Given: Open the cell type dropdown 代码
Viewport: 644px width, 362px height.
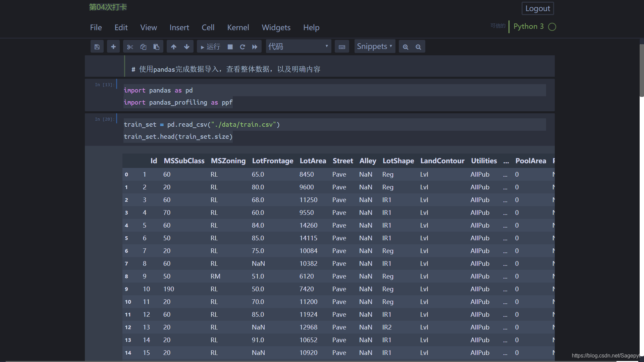Looking at the screenshot, I should (299, 46).
